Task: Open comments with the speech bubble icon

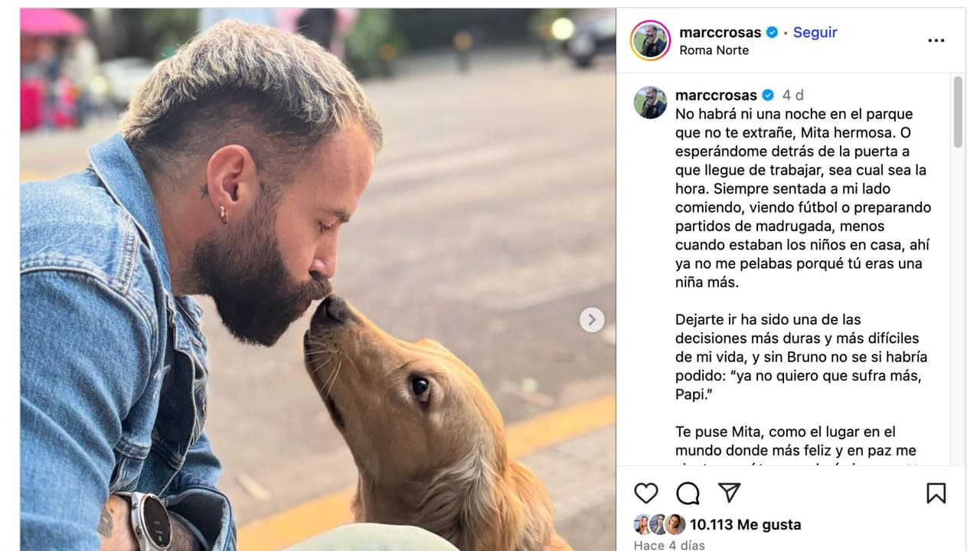Action: [688, 493]
